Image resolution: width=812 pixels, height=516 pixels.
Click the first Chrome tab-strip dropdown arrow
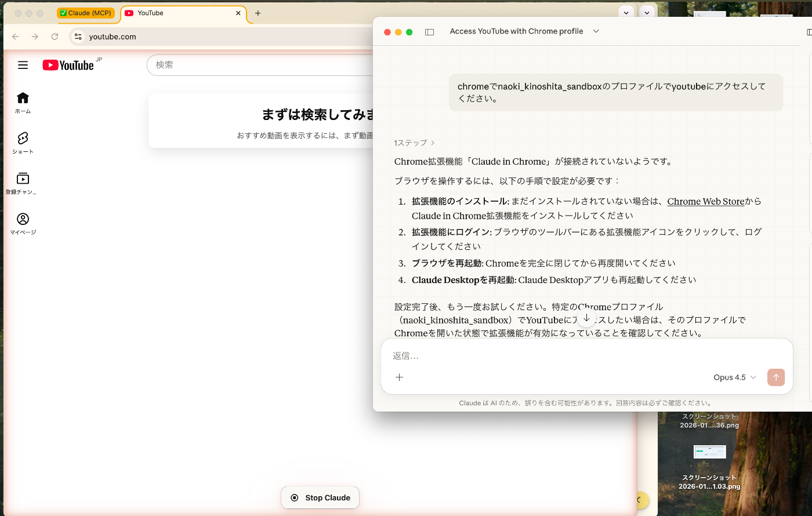[x=626, y=13]
